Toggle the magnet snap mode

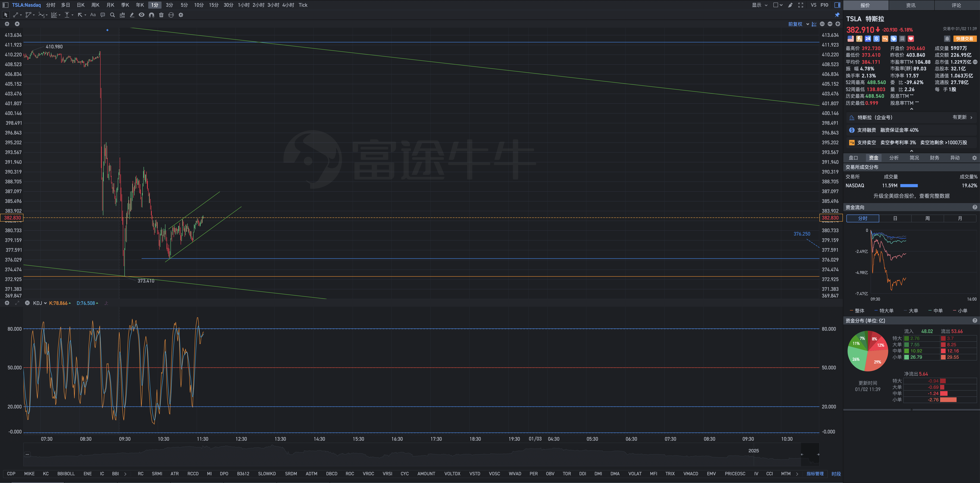point(151,15)
